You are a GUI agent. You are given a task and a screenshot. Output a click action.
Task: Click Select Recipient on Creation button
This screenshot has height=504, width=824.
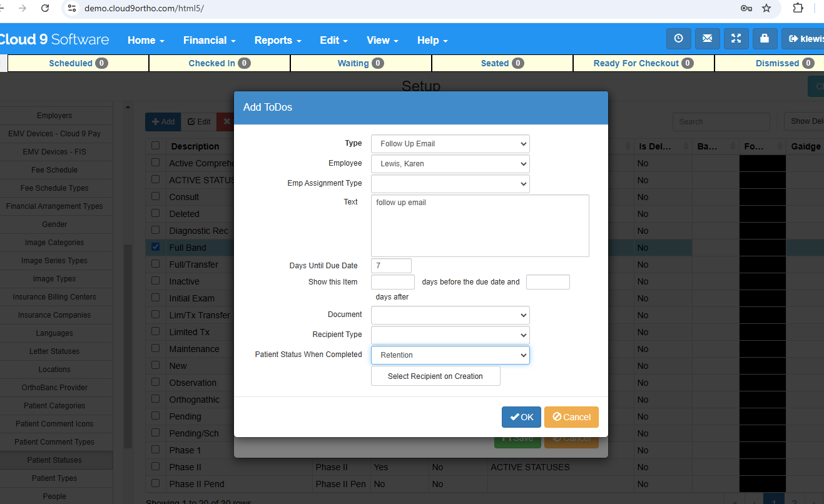point(435,376)
